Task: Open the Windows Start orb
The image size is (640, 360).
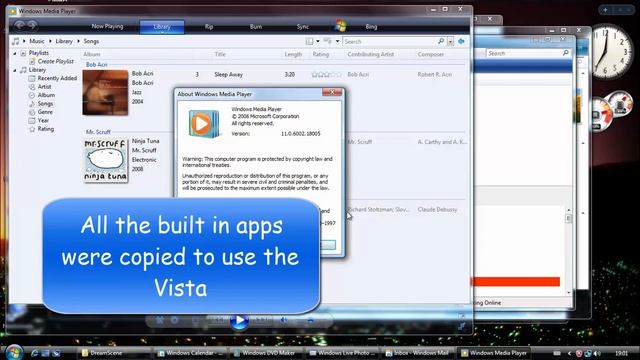Action: [x=14, y=352]
